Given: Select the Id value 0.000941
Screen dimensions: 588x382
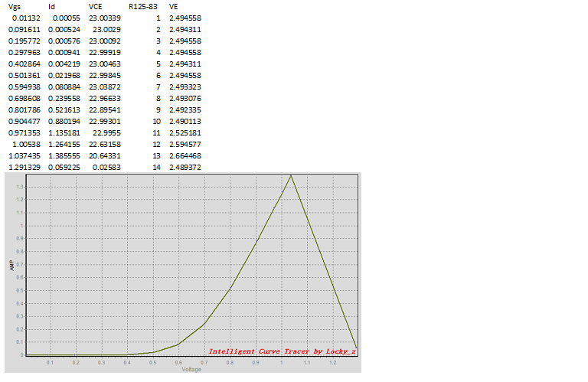Looking at the screenshot, I should click(64, 53).
